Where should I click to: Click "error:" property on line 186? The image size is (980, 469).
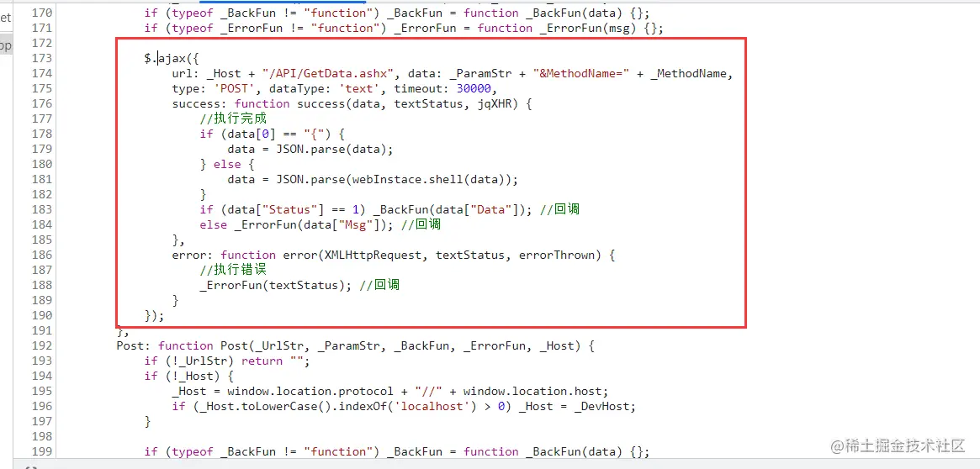tap(193, 255)
